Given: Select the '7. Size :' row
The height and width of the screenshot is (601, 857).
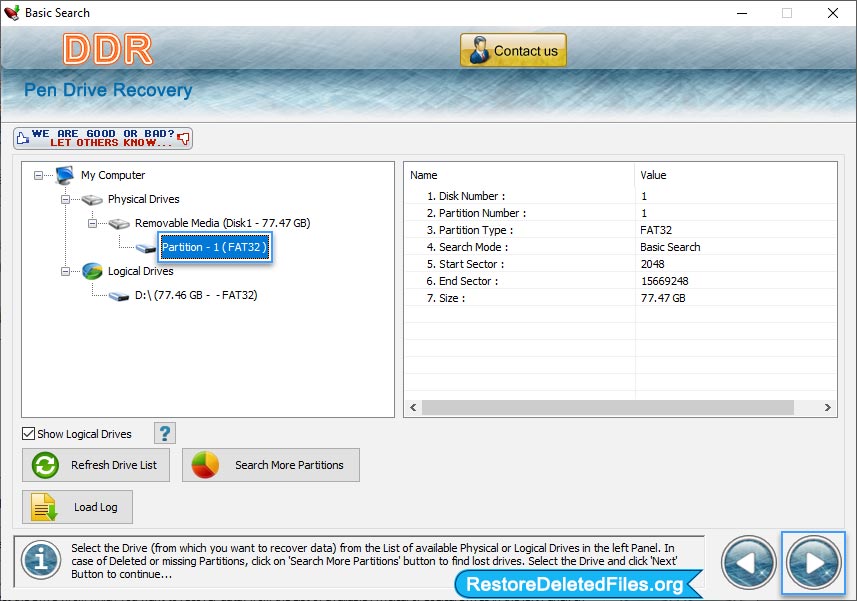Looking at the screenshot, I should [x=621, y=298].
